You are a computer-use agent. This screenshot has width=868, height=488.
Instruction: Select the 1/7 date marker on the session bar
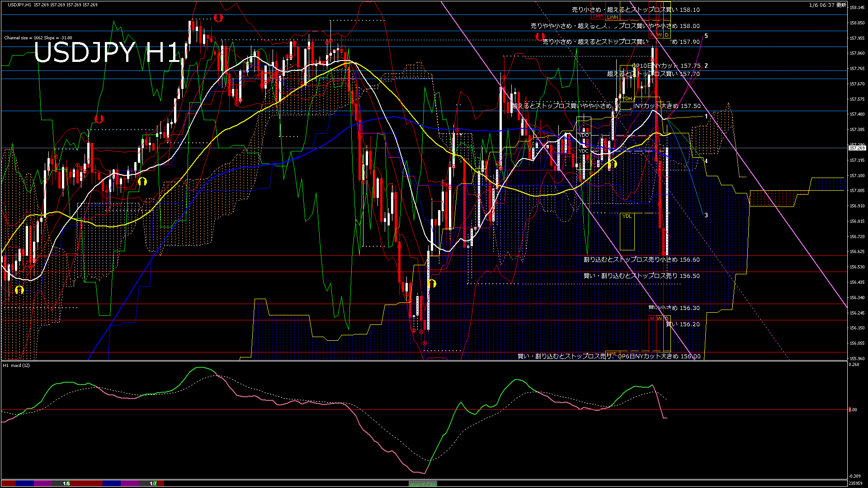[x=153, y=483]
